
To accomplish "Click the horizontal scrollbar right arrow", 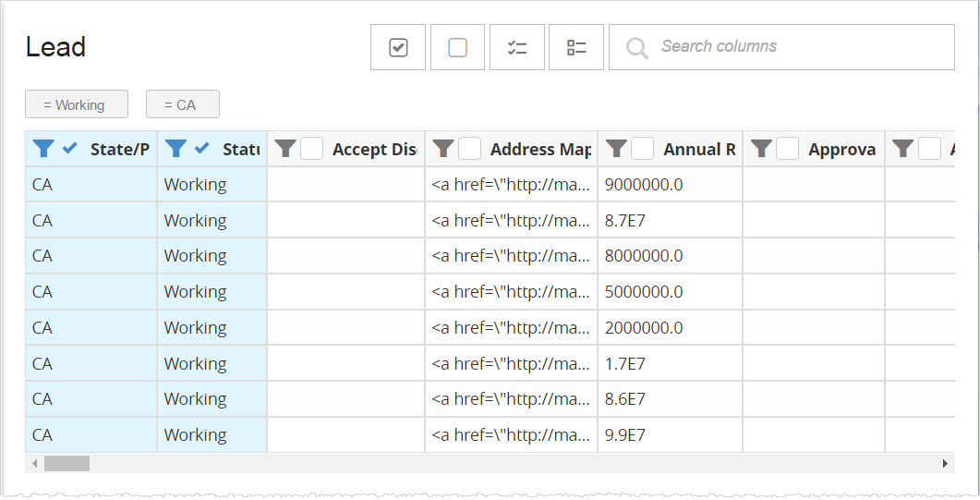I will coord(945,463).
